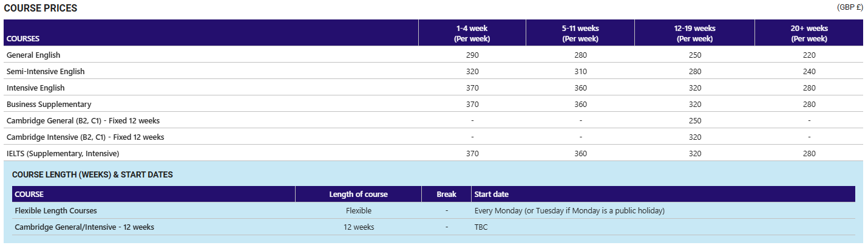The height and width of the screenshot is (248, 868).
Task: Select the Start date column header
Action: 491,195
